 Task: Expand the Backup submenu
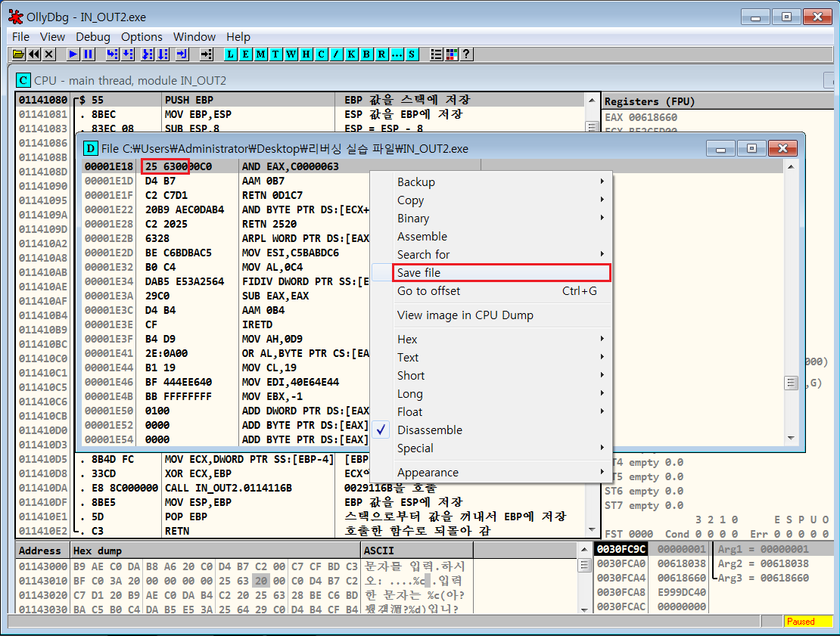491,182
